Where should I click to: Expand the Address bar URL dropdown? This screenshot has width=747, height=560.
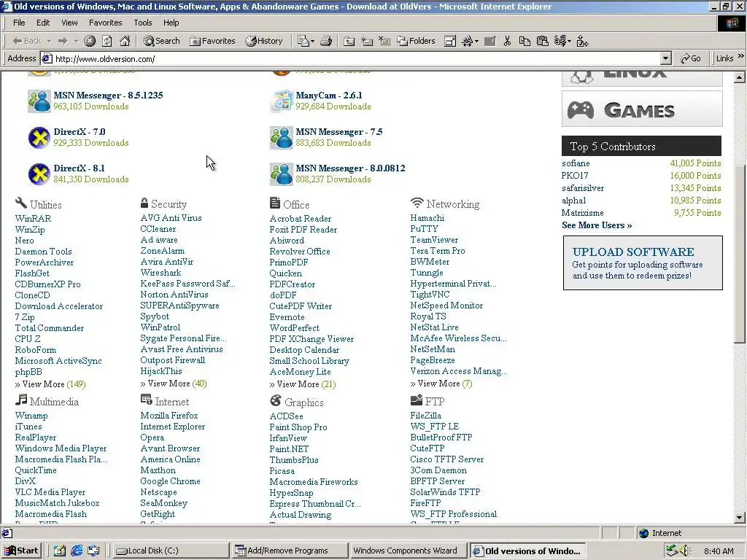[x=666, y=58]
